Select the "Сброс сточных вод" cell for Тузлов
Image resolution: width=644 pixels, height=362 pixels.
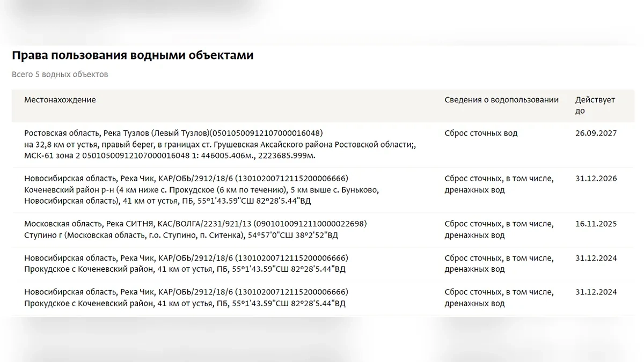point(481,133)
